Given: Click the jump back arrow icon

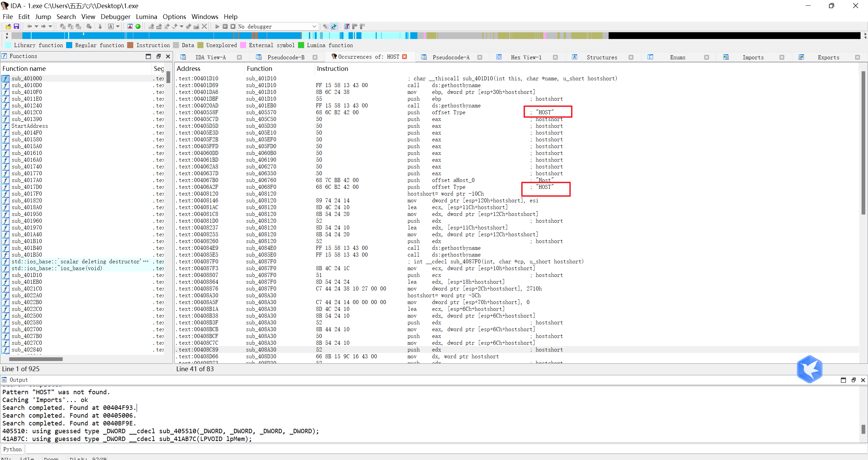Looking at the screenshot, I should tap(29, 26).
